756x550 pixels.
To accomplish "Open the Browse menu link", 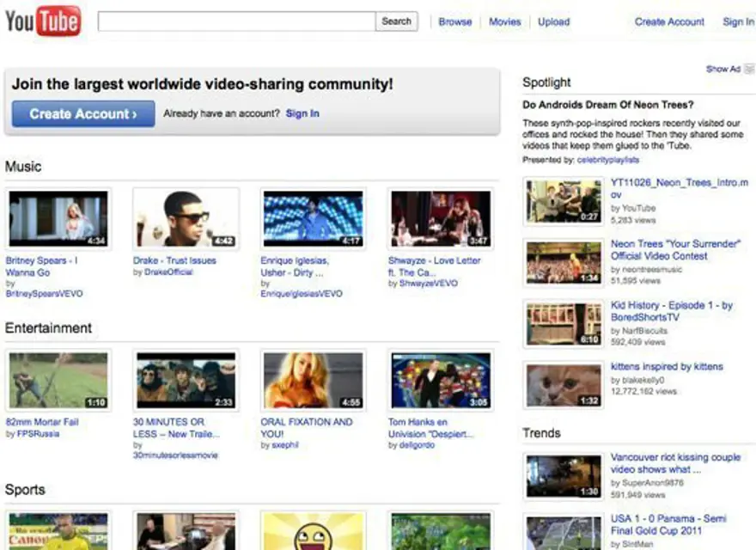I will [455, 21].
